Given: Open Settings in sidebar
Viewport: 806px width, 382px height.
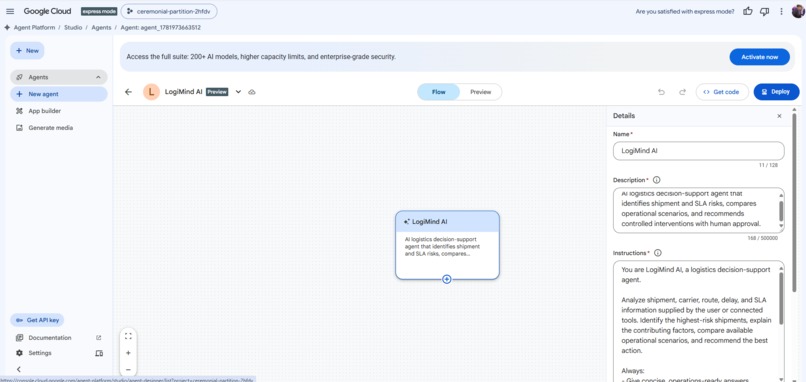Looking at the screenshot, I should tap(40, 353).
